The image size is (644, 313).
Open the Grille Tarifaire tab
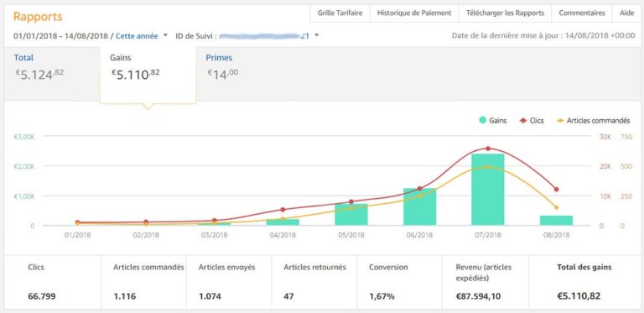pyautogui.click(x=340, y=13)
